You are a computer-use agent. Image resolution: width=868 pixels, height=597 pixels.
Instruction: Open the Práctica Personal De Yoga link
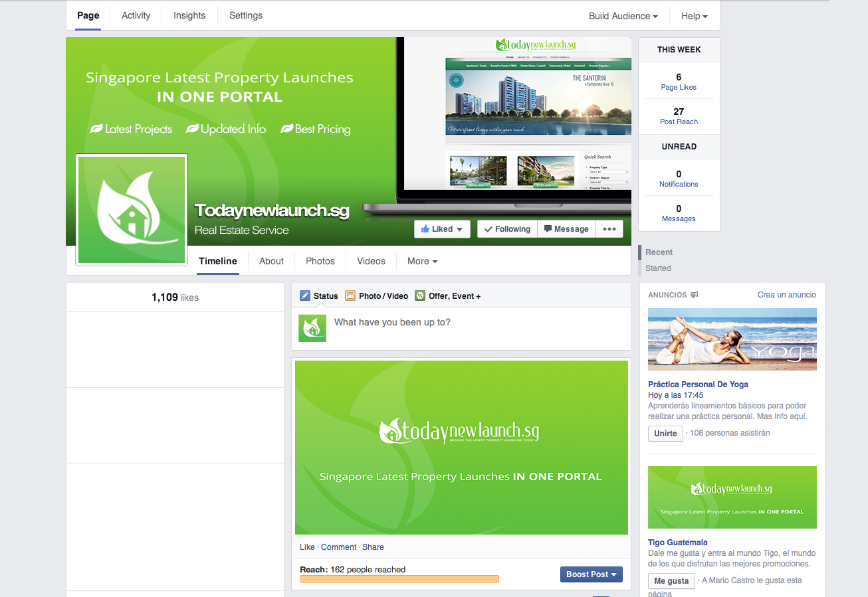(x=698, y=384)
